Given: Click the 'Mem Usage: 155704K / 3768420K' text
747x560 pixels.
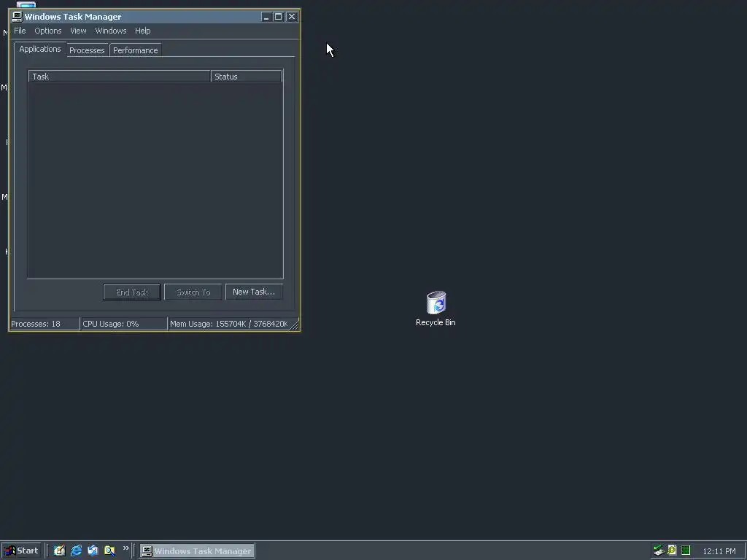Looking at the screenshot, I should (x=228, y=324).
